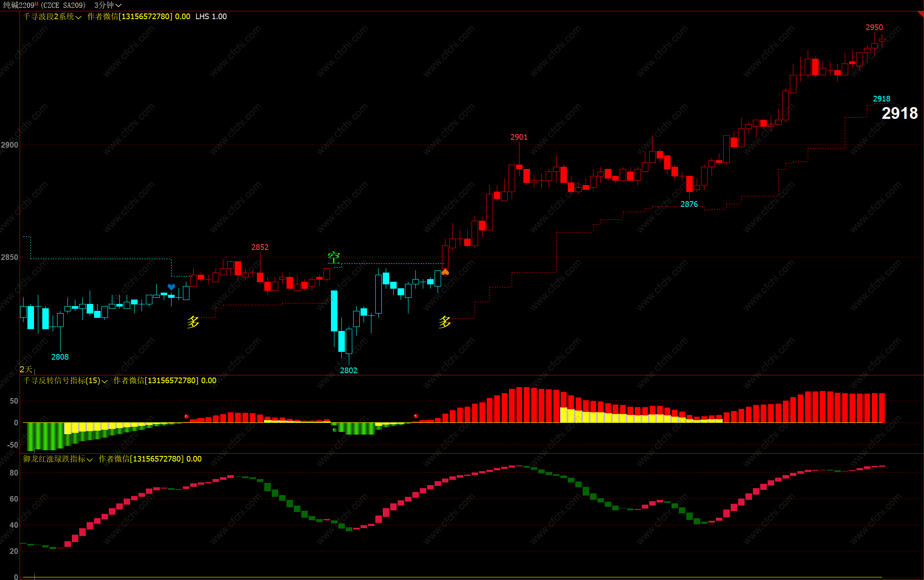Click the right yellow 多 long signal
This screenshot has height=580, width=924.
point(445,322)
